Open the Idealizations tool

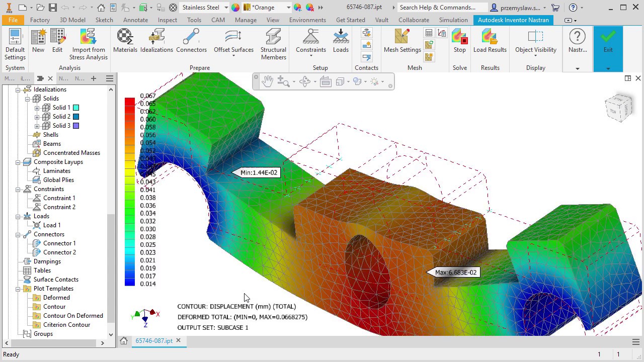(156, 41)
